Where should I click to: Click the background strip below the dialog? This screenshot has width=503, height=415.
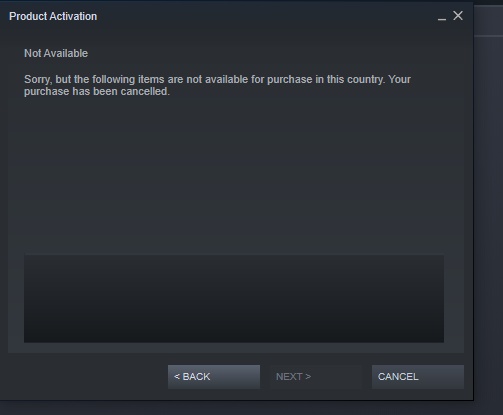pyautogui.click(x=251, y=408)
